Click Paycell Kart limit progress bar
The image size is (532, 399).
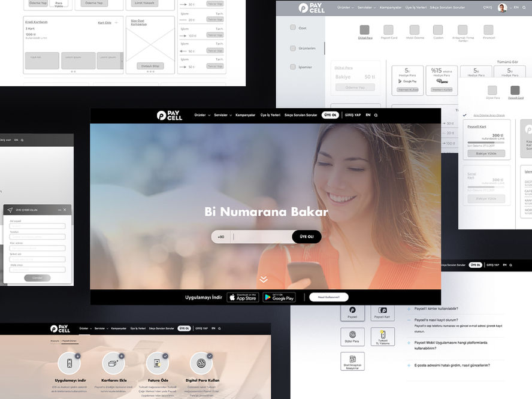(x=486, y=143)
